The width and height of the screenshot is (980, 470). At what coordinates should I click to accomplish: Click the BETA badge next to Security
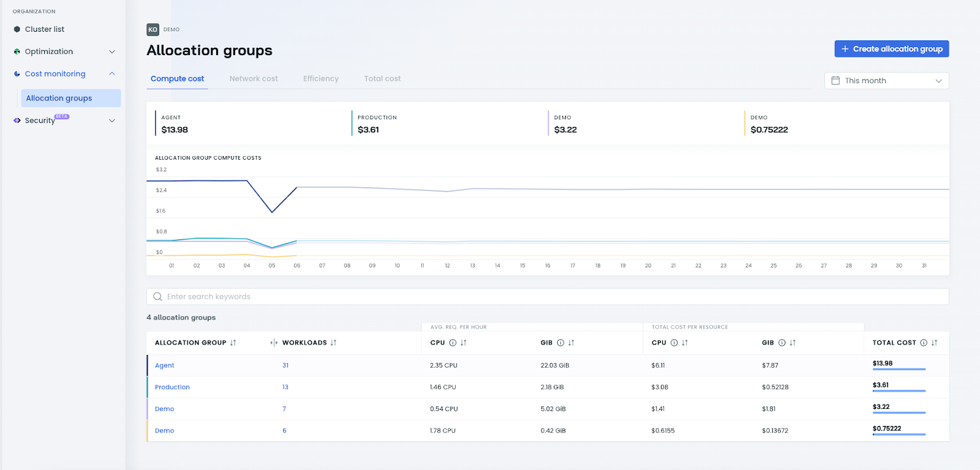click(62, 116)
